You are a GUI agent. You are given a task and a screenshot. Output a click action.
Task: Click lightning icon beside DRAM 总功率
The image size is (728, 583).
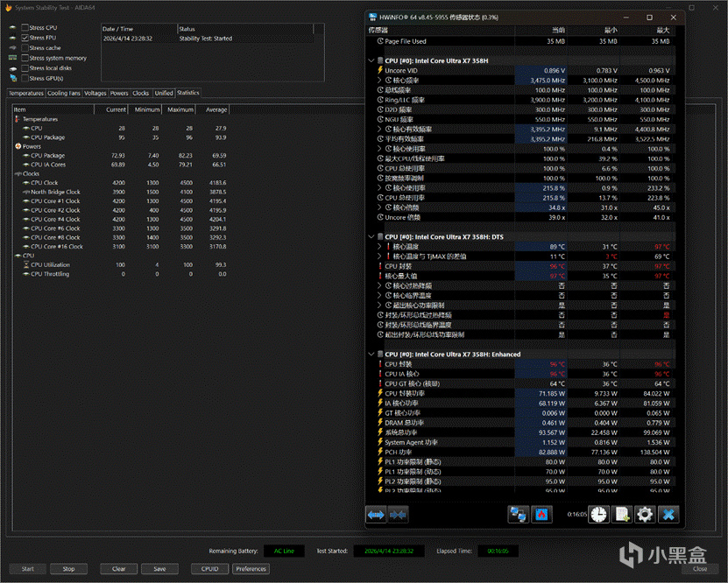[x=380, y=423]
